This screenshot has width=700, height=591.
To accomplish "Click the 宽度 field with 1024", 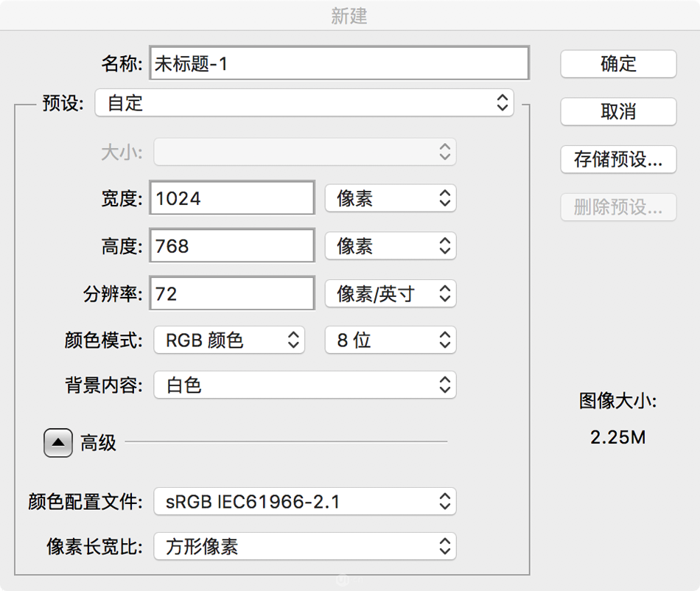I will pyautogui.click(x=232, y=197).
